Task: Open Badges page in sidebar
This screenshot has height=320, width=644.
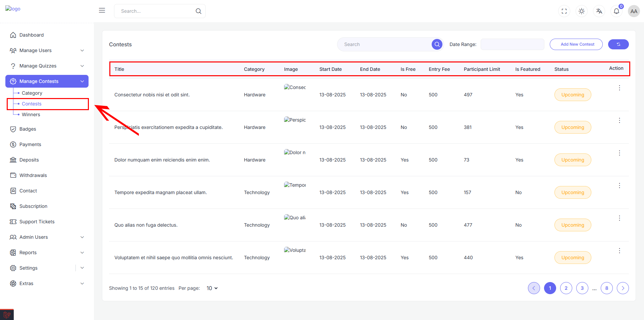Action: tap(47, 129)
